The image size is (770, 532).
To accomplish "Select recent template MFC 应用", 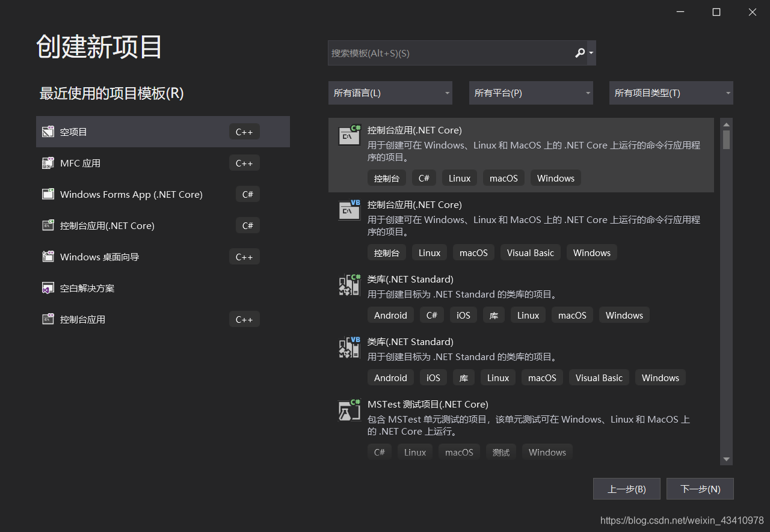I will pos(163,163).
